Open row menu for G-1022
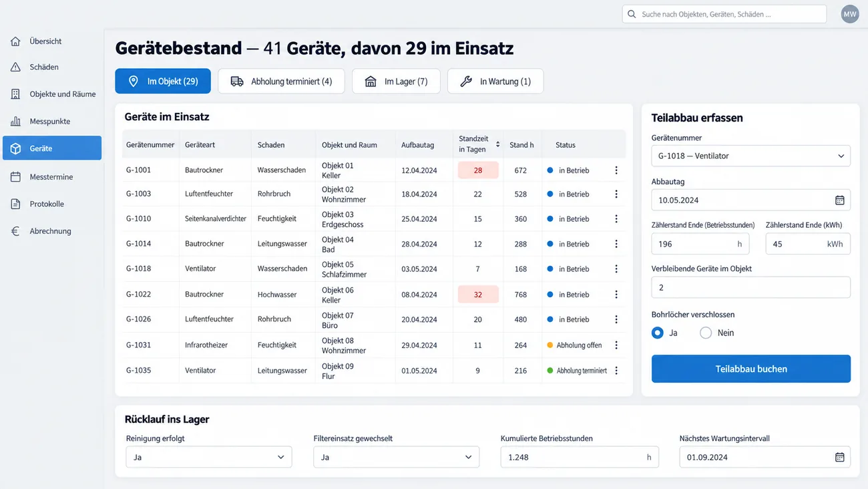Screen dimensions: 868x489 tap(616, 295)
